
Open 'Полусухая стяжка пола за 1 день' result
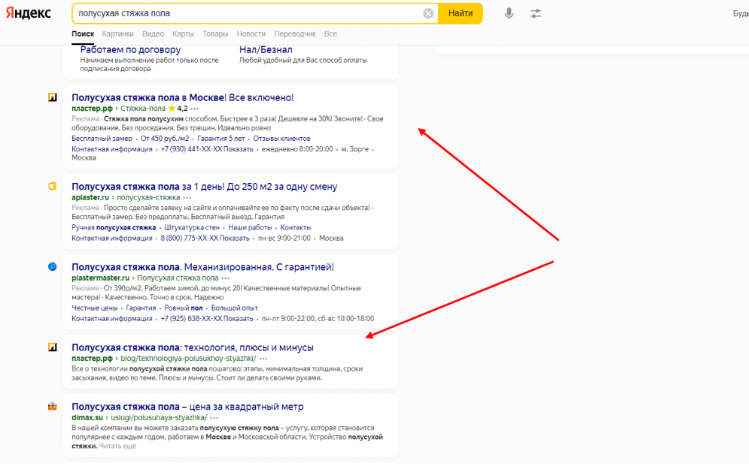204,186
